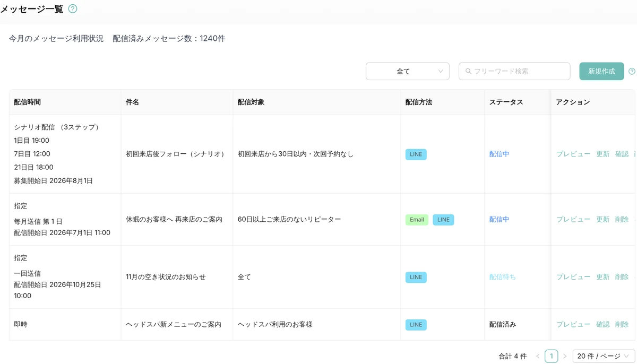
Task: Click シナリオ配信 （3ステップ） text
Action: pyautogui.click(x=57, y=127)
